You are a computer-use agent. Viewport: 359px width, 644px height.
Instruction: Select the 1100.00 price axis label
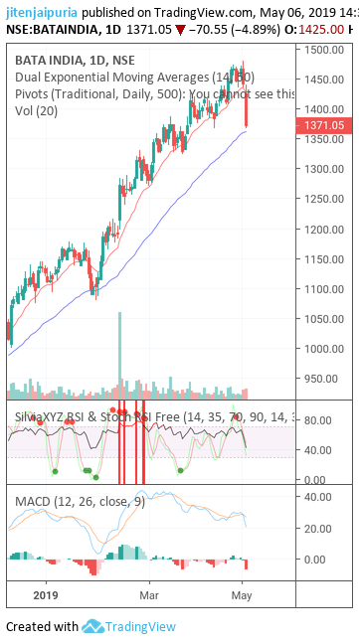[x=324, y=289]
